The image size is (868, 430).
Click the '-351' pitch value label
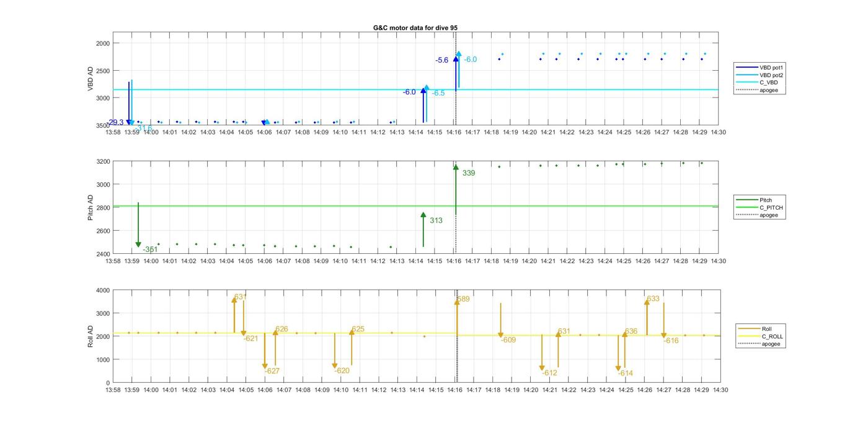[x=150, y=249]
